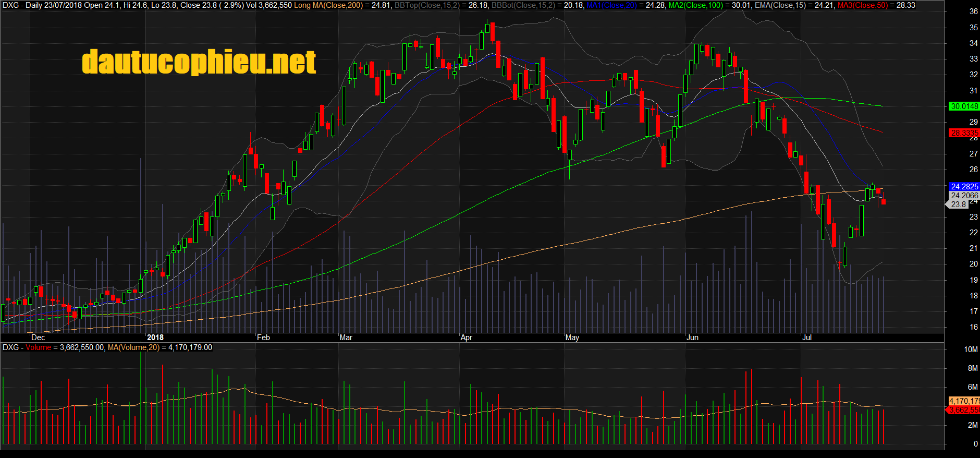Click the blue 24.2825 price tag

pos(964,186)
